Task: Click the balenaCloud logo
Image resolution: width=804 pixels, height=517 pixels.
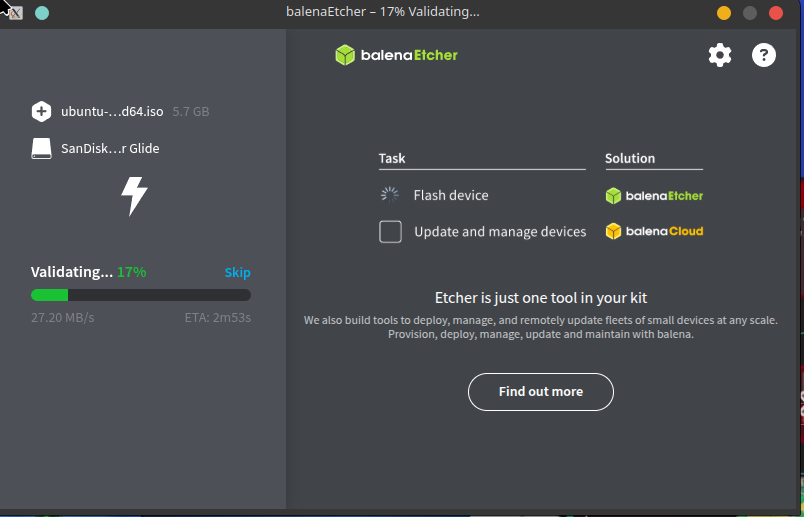Action: click(x=654, y=231)
